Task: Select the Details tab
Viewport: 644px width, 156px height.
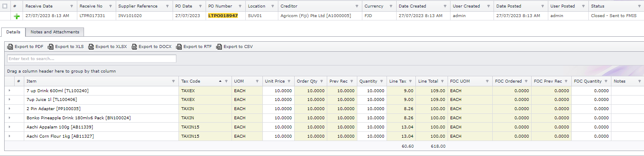Action: pyautogui.click(x=13, y=32)
